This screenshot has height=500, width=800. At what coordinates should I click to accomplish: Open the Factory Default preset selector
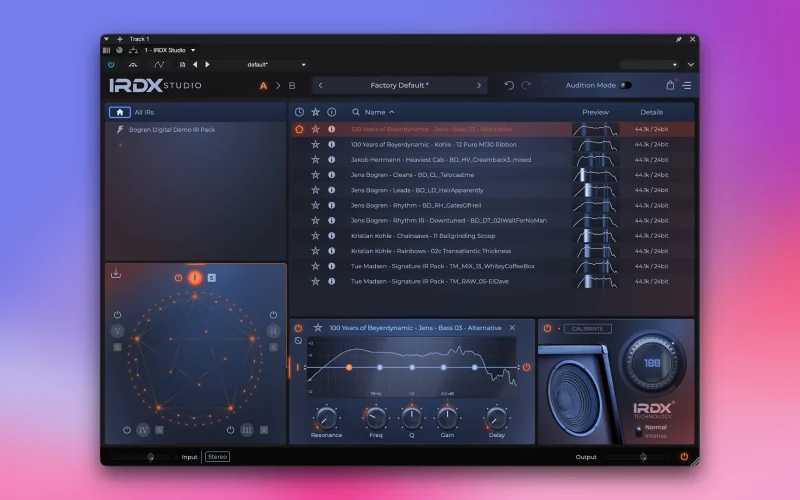pyautogui.click(x=399, y=85)
